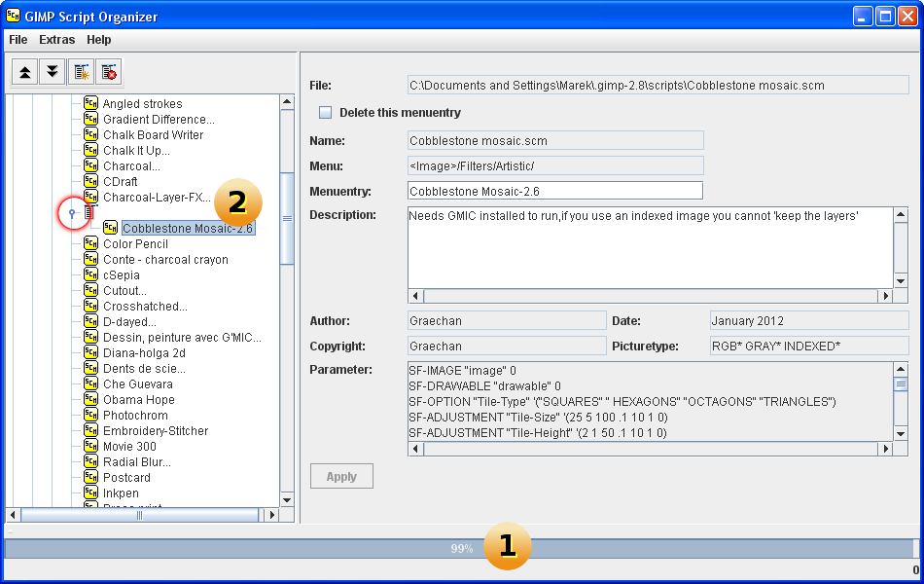Click the script icon beside Color Pencil

(x=90, y=243)
